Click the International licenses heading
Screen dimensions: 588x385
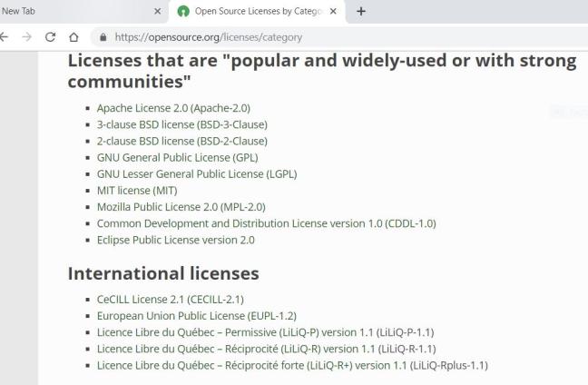pos(163,273)
